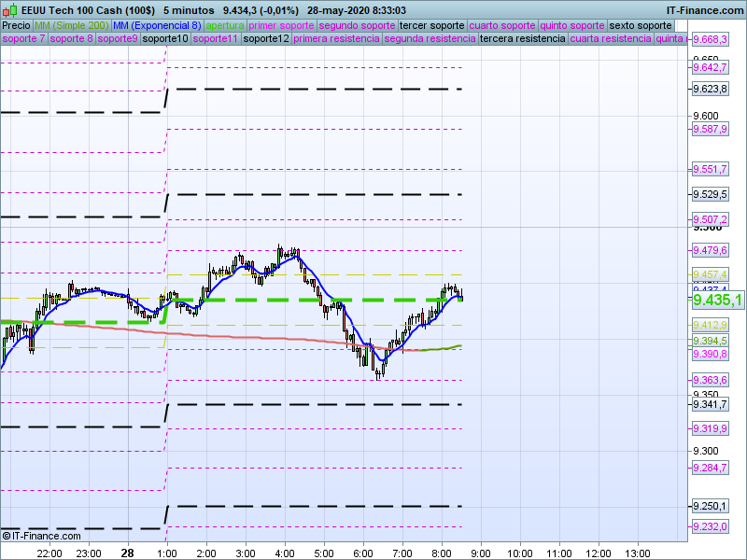Open the IT-Finance.com link at top right
This screenshot has width=747, height=560.
(x=705, y=9)
